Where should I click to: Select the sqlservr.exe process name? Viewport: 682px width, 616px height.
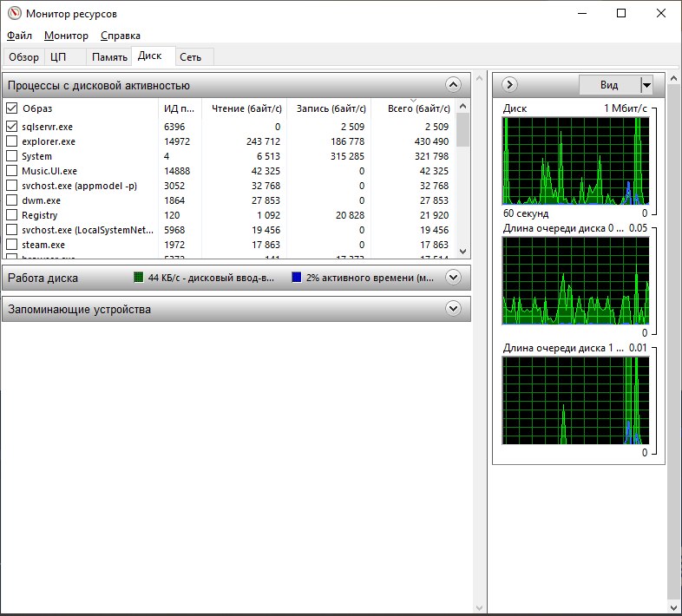coord(48,127)
